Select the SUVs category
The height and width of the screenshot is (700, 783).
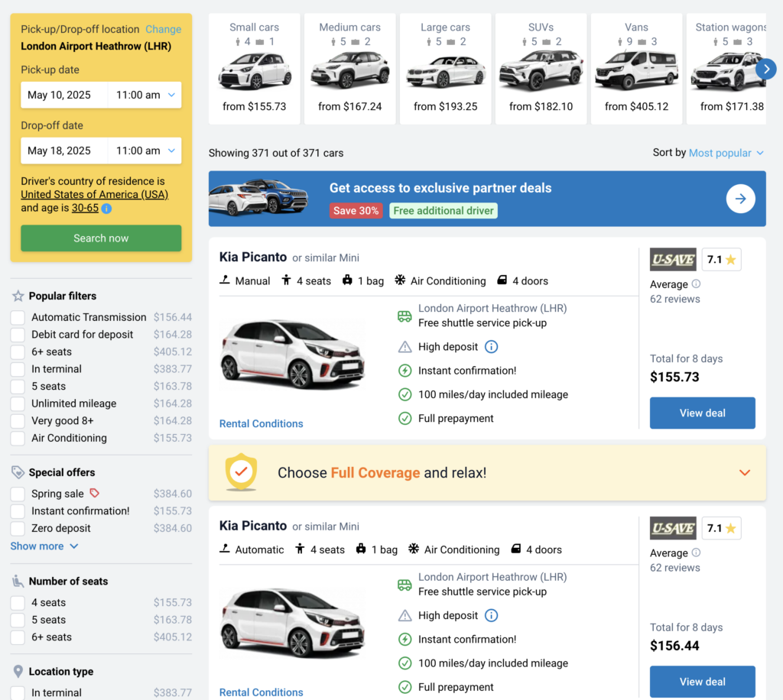[x=541, y=69]
